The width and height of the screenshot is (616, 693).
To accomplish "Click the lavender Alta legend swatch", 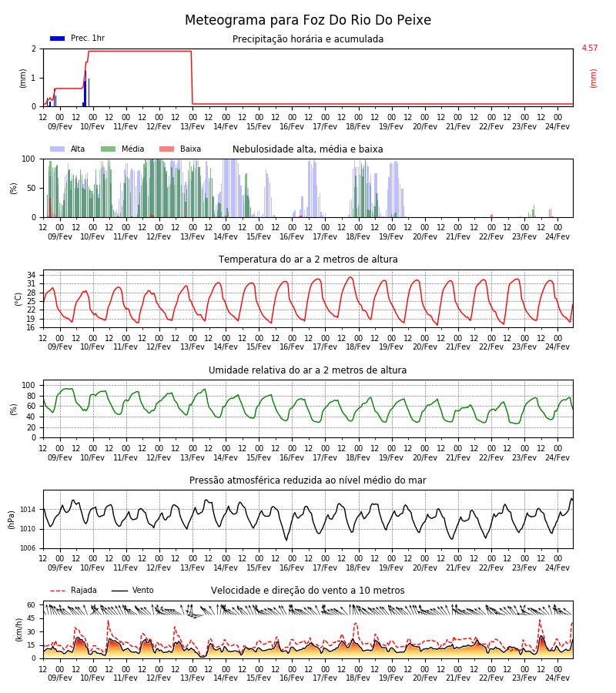I will [x=58, y=149].
